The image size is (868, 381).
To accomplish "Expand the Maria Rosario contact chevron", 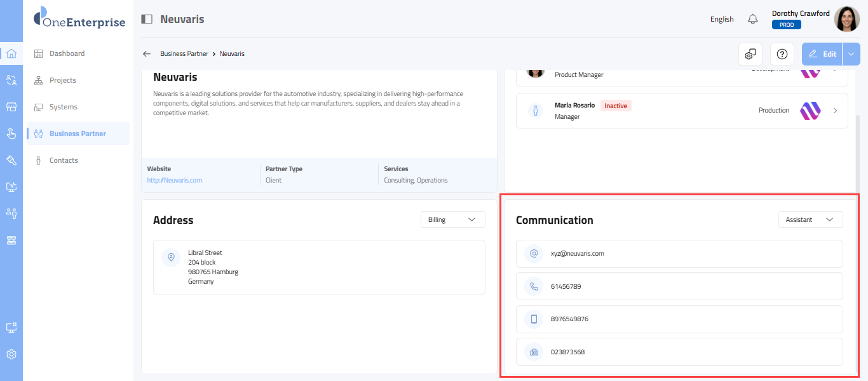I will point(836,111).
